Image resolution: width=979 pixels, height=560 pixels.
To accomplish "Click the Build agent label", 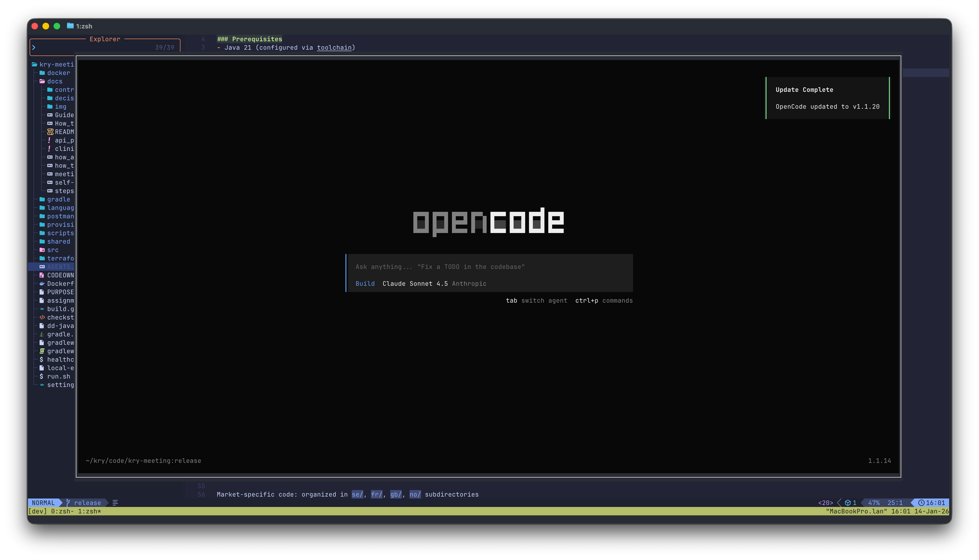I will pyautogui.click(x=365, y=284).
